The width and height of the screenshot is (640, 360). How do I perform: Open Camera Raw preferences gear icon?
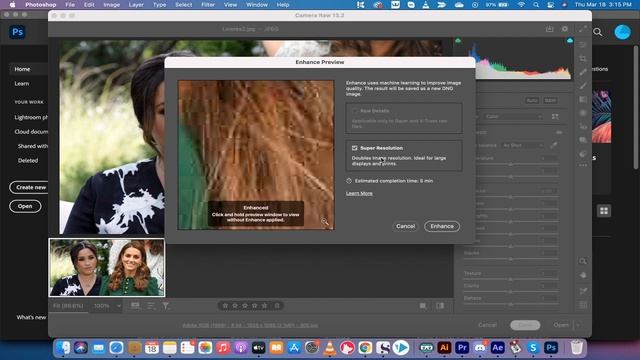pos(565,29)
